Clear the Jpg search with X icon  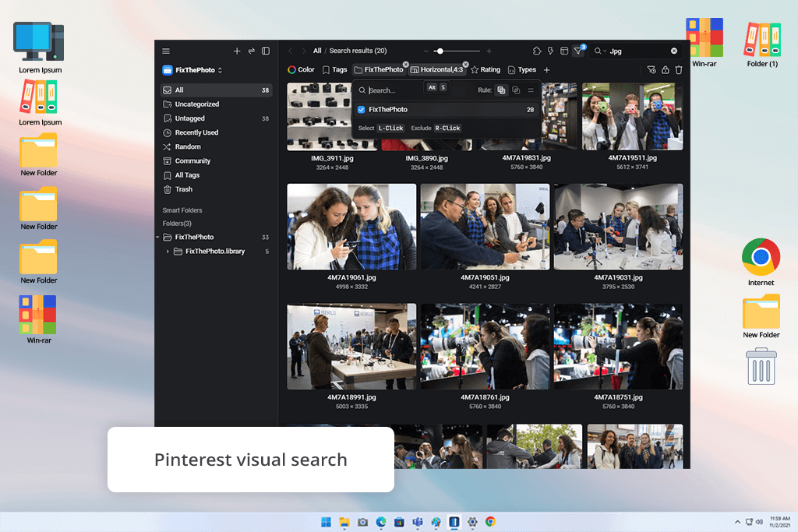click(x=674, y=51)
